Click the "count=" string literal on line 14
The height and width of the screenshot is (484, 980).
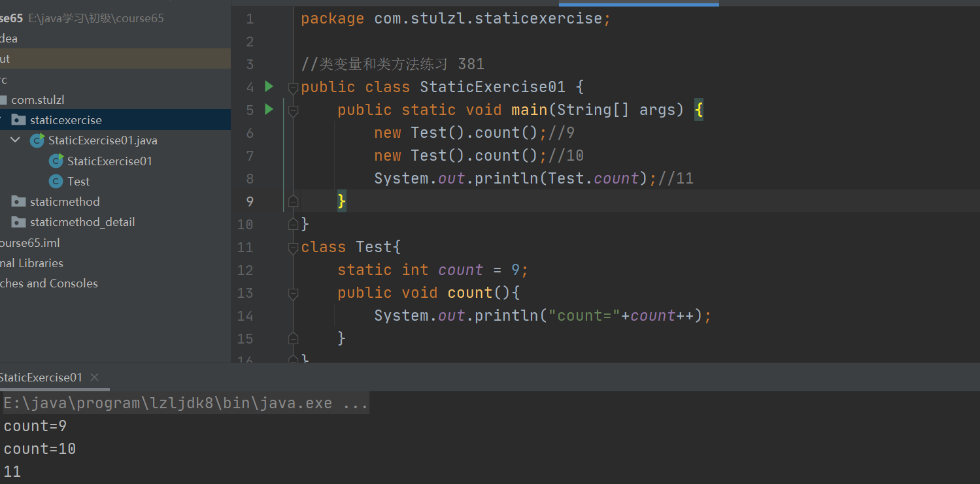pos(584,315)
